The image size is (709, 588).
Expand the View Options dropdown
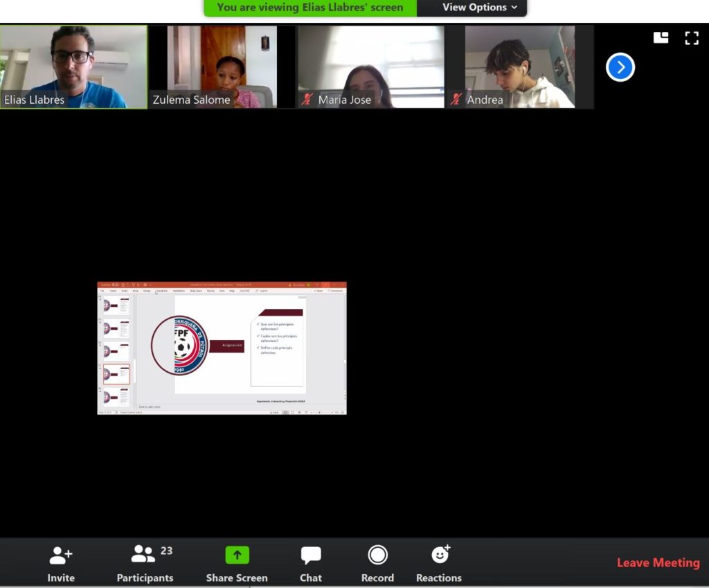click(x=479, y=8)
